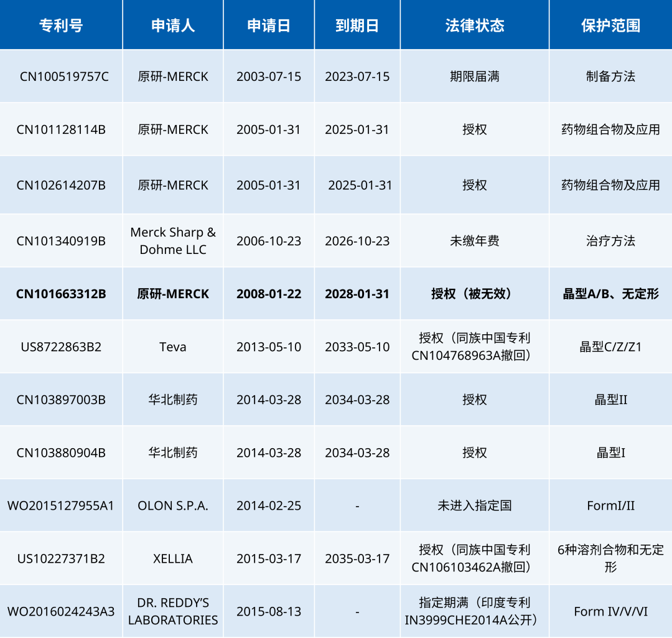This screenshot has width=672, height=638.
Task: Click expiry date 2033-05-10
Action: pos(357,347)
